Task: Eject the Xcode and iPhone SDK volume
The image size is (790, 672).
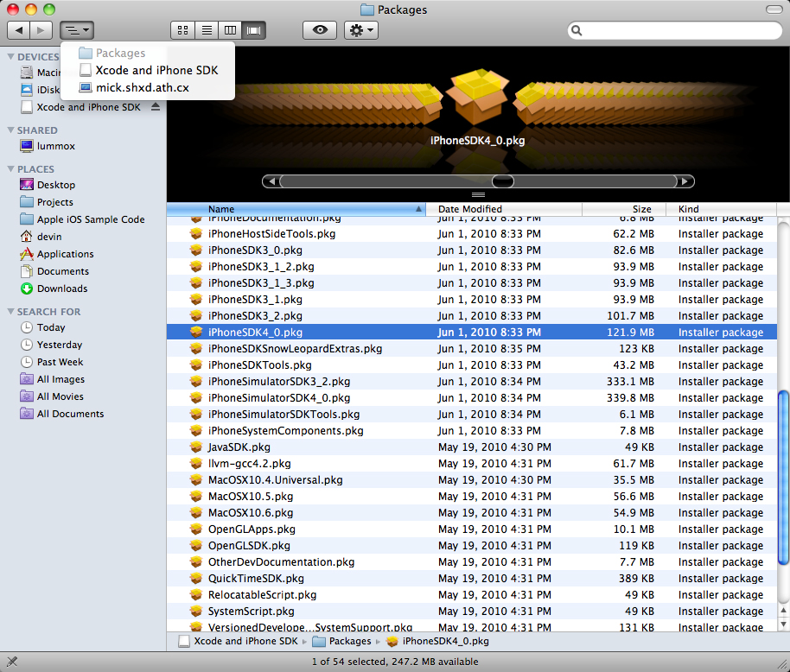Action: (156, 107)
